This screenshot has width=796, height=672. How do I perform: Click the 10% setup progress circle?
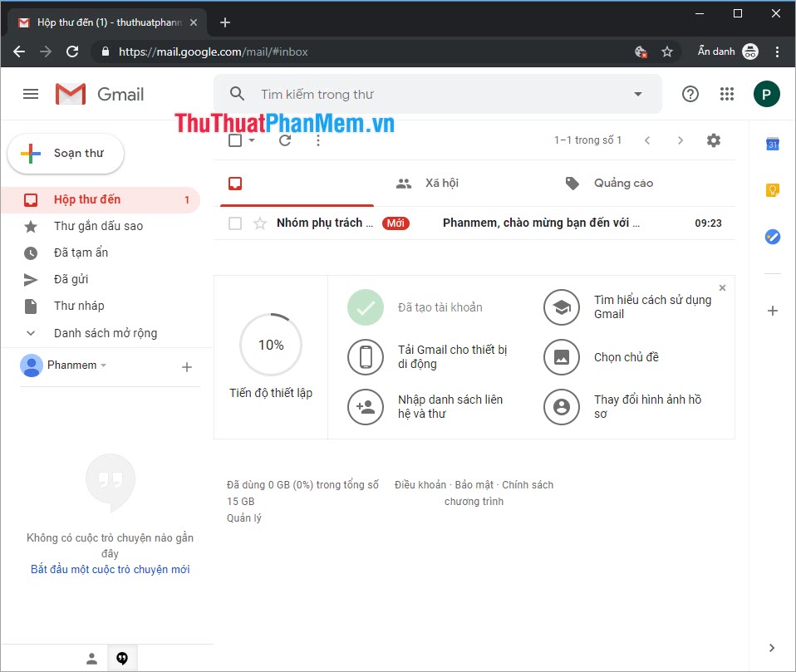point(271,345)
